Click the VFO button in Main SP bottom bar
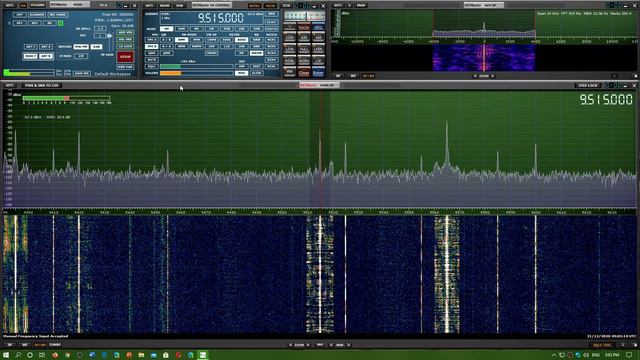 tap(320, 345)
